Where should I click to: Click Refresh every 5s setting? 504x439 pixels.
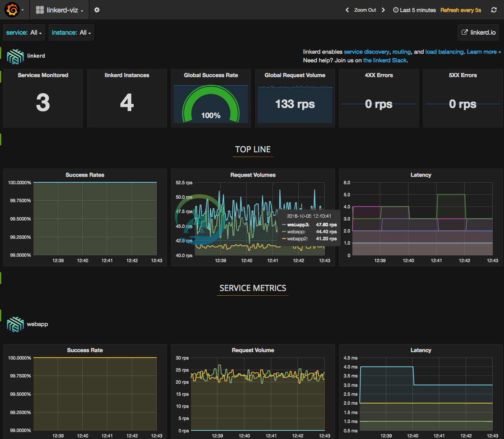461,10
